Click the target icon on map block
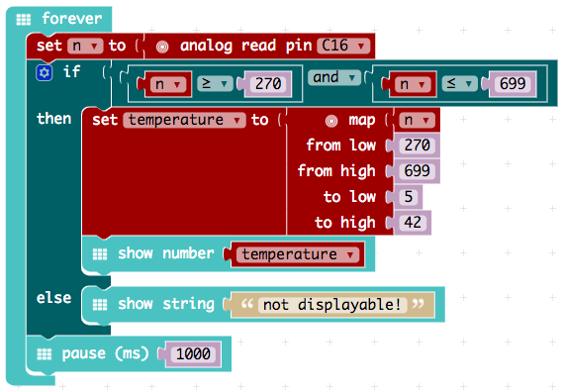The height and width of the screenshot is (392, 563). click(x=331, y=121)
